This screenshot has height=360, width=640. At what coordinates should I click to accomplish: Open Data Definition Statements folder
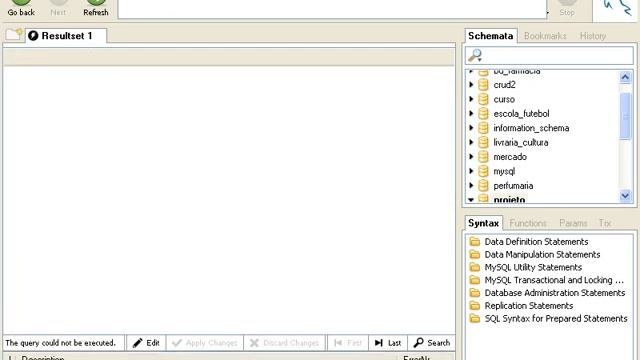(536, 242)
